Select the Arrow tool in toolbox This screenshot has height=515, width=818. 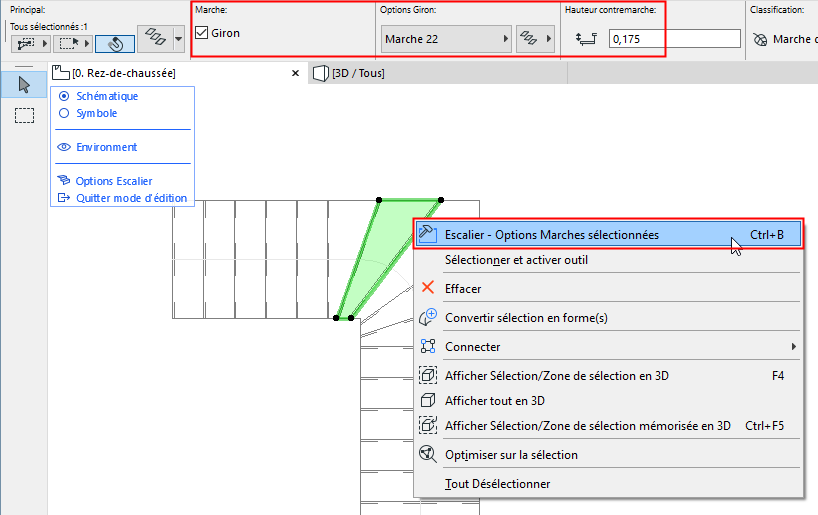(x=24, y=85)
